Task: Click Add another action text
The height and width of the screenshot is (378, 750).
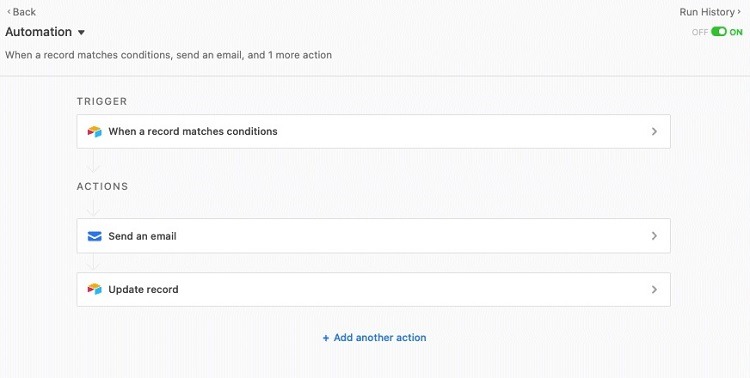Action: 380,338
